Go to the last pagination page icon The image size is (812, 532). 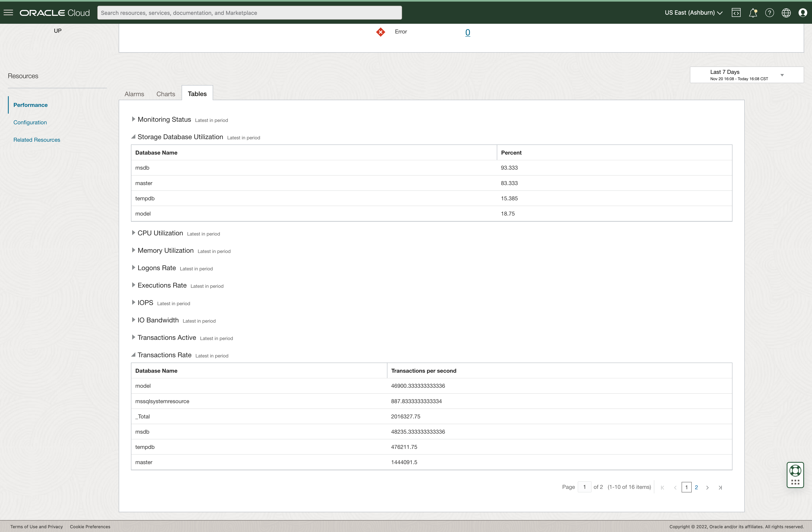tap(720, 487)
